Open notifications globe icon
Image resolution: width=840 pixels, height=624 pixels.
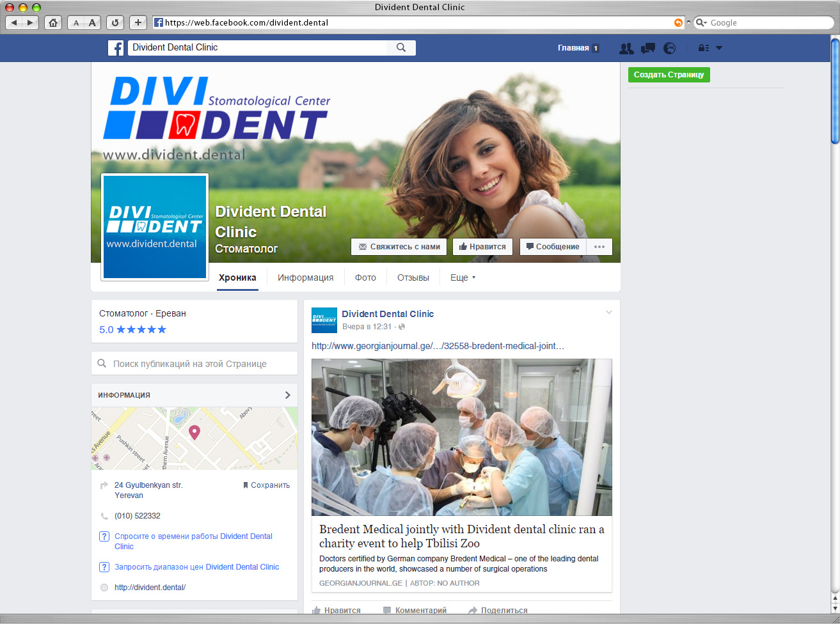[x=670, y=48]
